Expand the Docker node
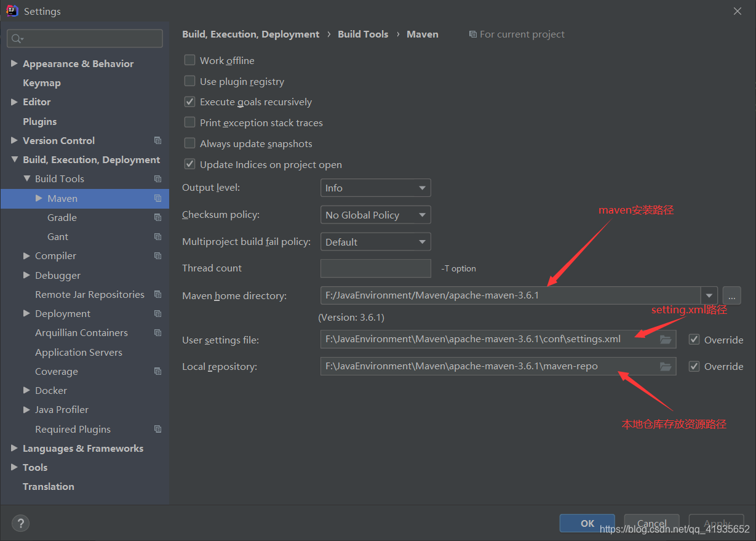The image size is (756, 541). (x=26, y=390)
